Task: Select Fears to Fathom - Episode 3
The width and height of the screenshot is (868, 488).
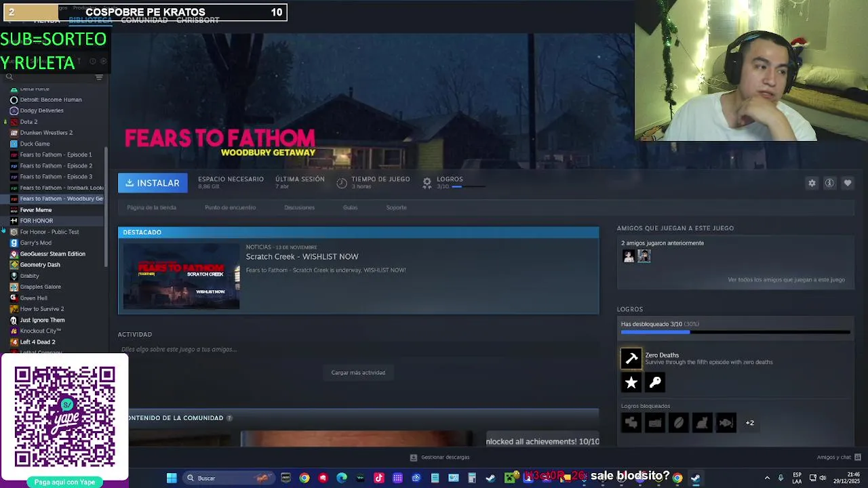Action: point(56,177)
